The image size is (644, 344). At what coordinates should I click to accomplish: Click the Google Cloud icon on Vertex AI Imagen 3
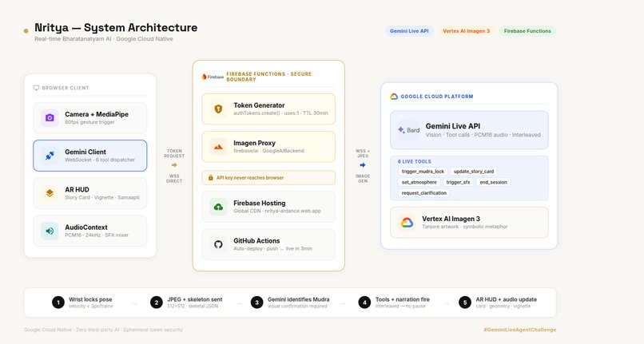407,223
